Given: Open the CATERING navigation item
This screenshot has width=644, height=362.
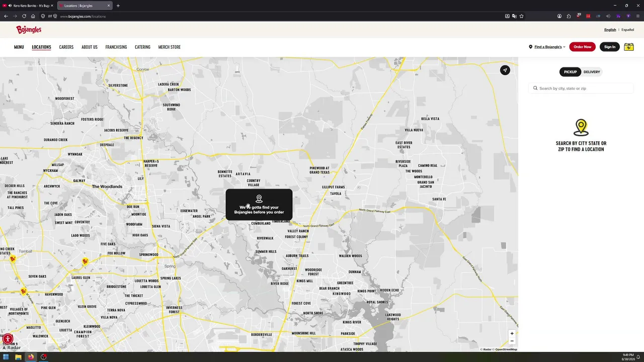Looking at the screenshot, I should (x=142, y=47).
